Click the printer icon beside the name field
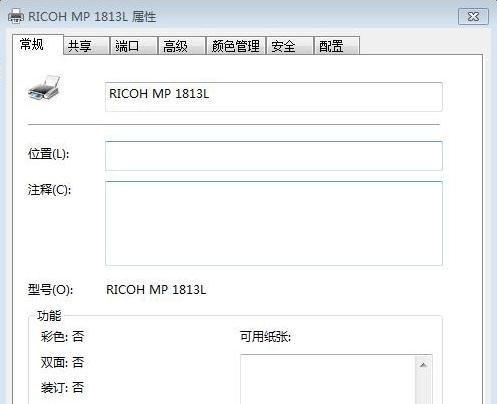The height and width of the screenshot is (404, 497). [44, 87]
